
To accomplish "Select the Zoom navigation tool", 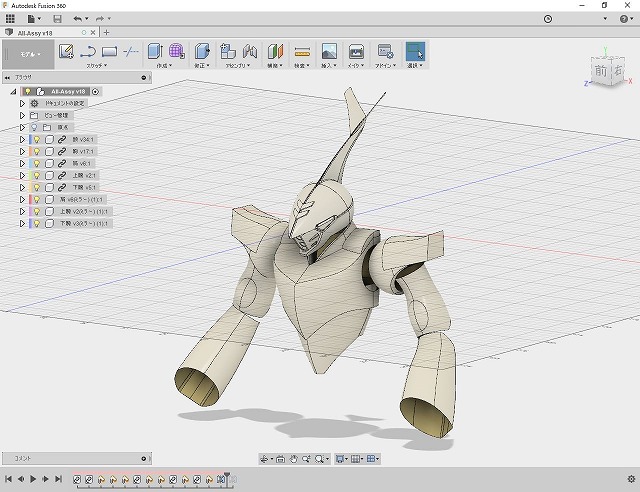I will pyautogui.click(x=306, y=459).
